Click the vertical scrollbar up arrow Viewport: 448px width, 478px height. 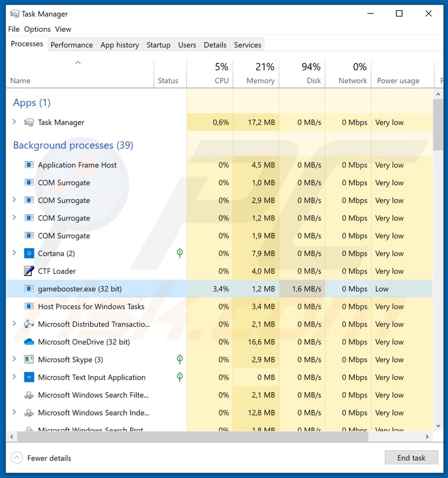tap(438, 94)
